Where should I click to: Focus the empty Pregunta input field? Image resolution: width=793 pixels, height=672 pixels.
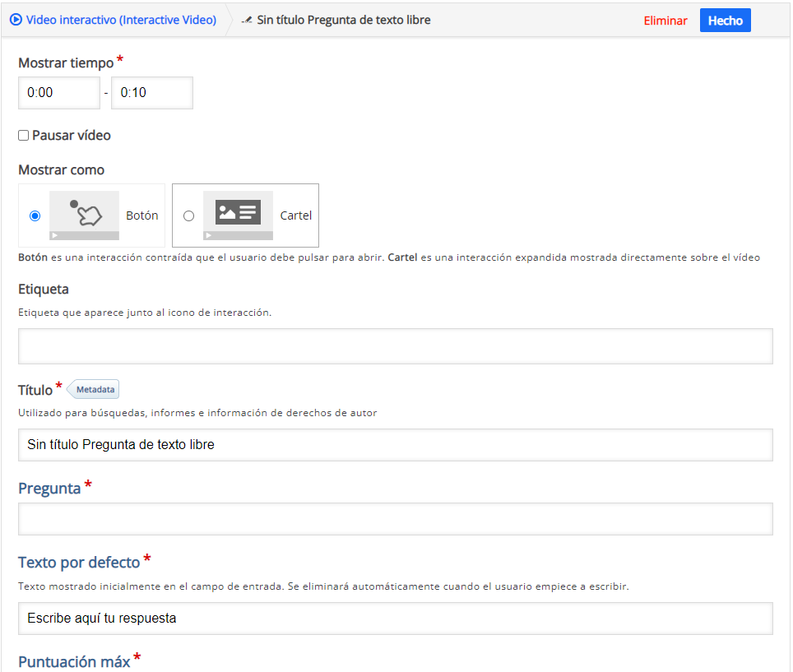point(395,519)
